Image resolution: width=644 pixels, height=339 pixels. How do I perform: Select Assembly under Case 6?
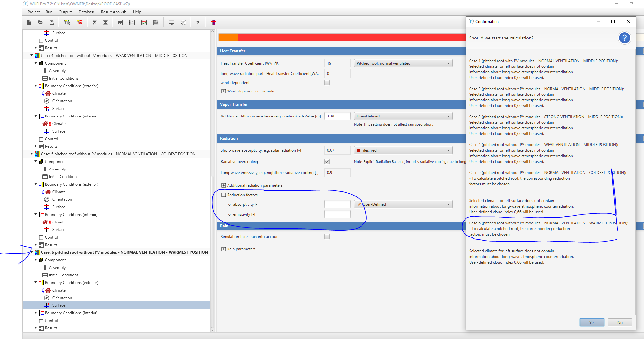57,268
